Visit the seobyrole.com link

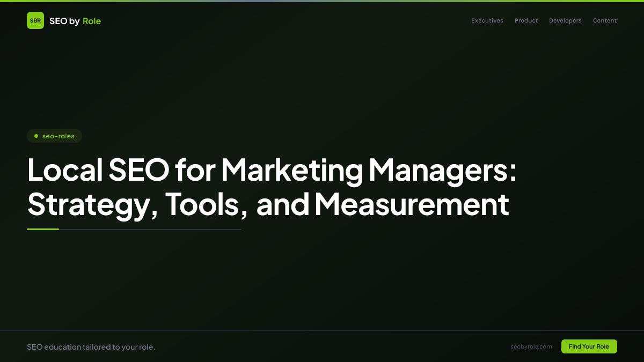(x=531, y=346)
